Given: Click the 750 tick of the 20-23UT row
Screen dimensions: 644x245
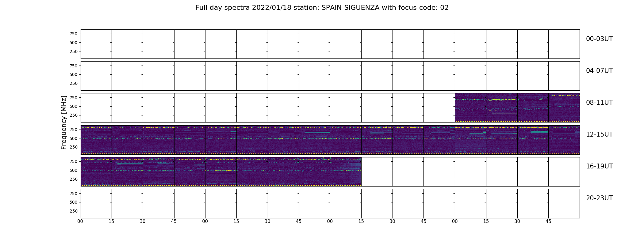Looking at the screenshot, I should click(x=73, y=194).
